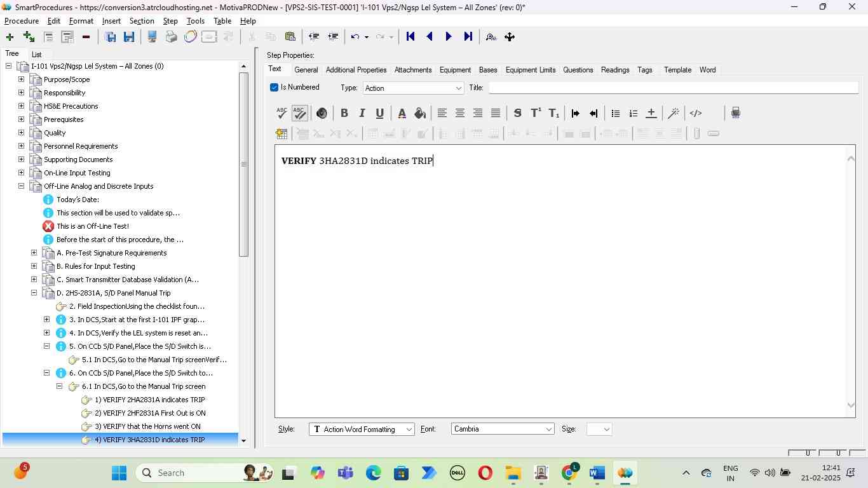The width and height of the screenshot is (868, 488).
Task: Expand A. Pre-Test Signature Requirements node
Action: pos(34,253)
